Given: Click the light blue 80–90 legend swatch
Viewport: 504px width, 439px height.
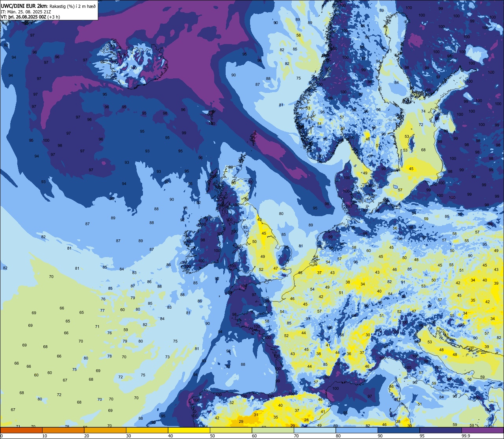Looking at the screenshot, I should click(x=357, y=430).
